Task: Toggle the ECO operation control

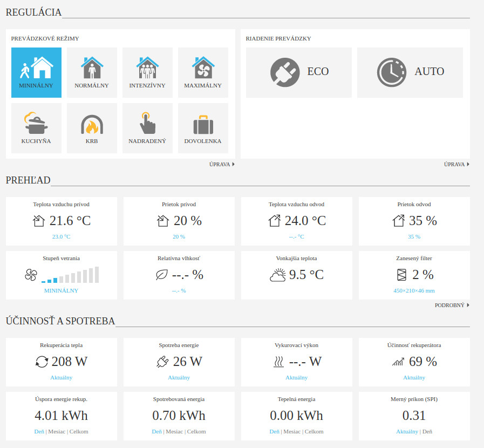Action: click(298, 72)
